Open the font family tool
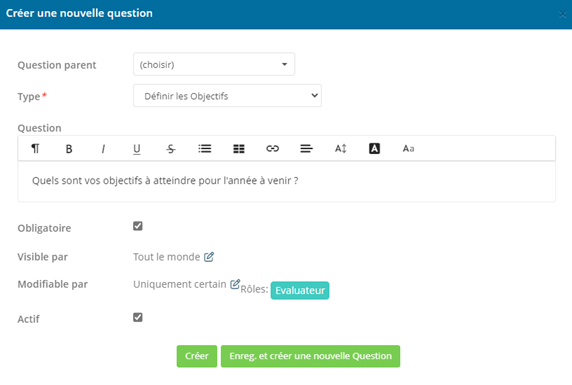Screen dimensions: 572x385 (x=408, y=149)
